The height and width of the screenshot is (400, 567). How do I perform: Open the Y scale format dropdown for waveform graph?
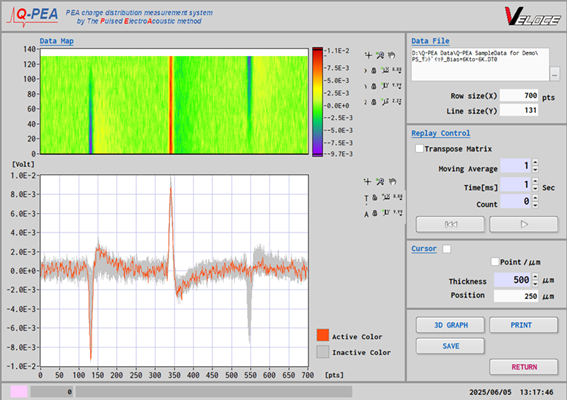(398, 213)
